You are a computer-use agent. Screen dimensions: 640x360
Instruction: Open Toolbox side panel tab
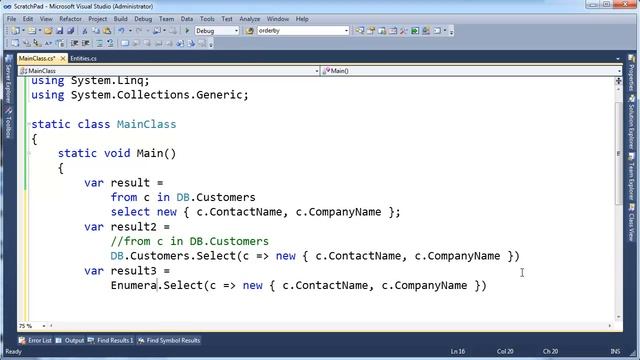tap(8, 123)
